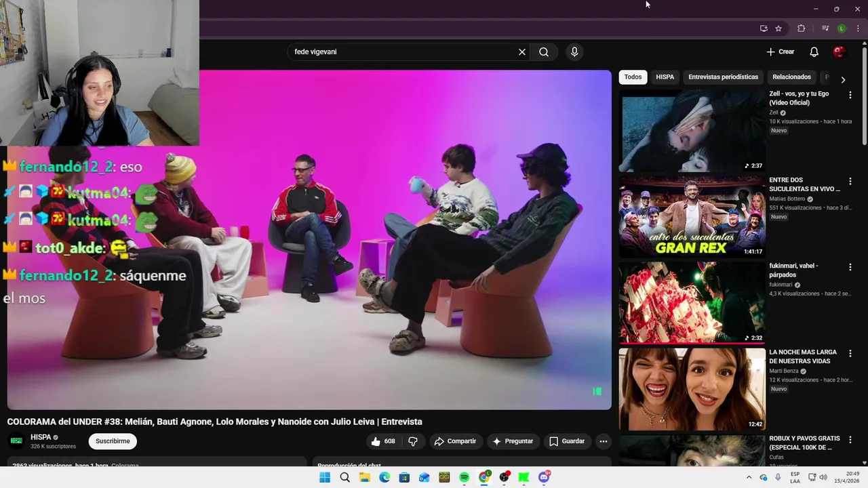Open the fukinmari párpados thumbnail
868x488 pixels.
tap(692, 303)
